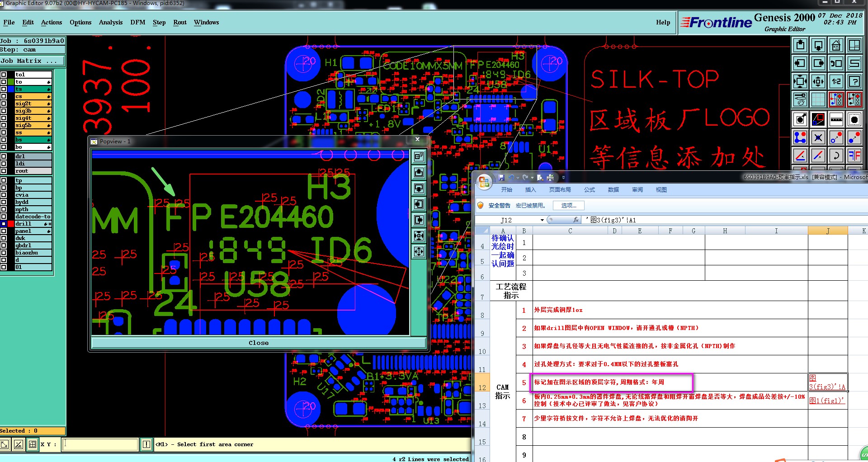Click the pan left icon in right toolbar
The width and height of the screenshot is (868, 462).
point(800,63)
